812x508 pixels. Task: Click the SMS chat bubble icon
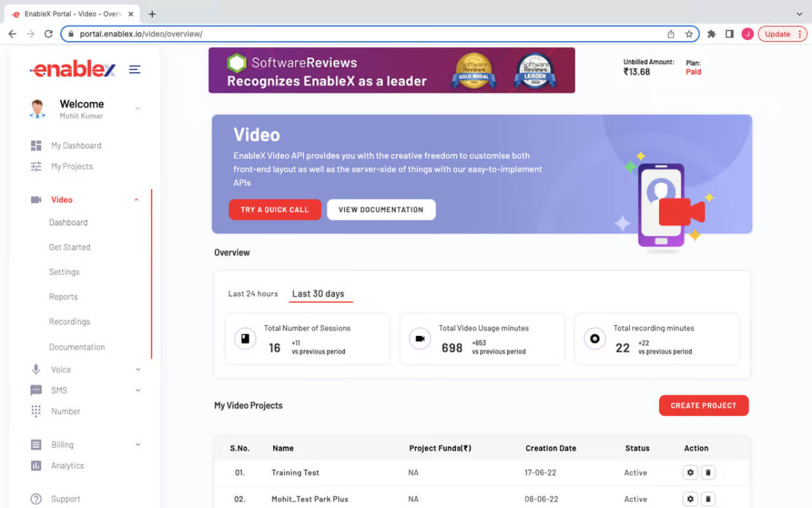click(x=36, y=391)
